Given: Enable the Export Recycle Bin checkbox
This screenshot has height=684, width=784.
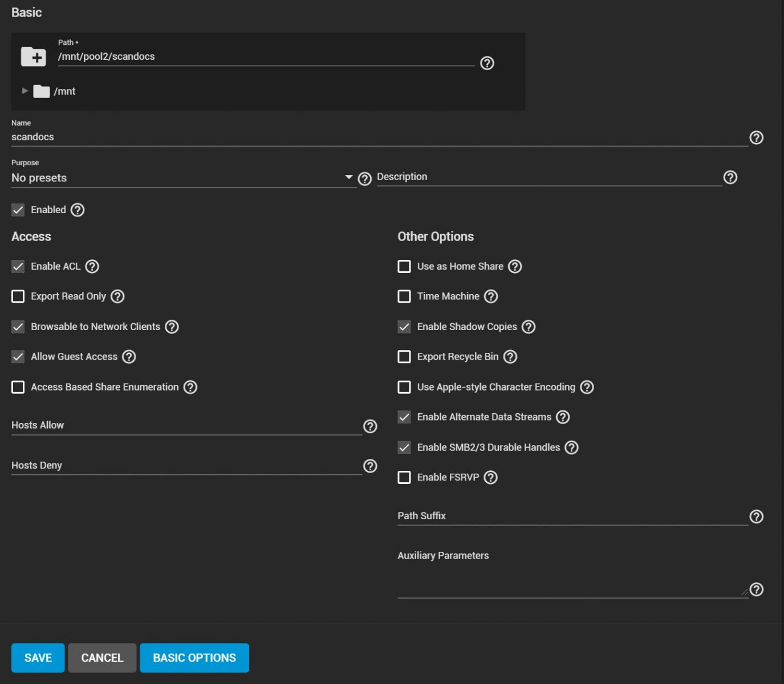Looking at the screenshot, I should 404,357.
